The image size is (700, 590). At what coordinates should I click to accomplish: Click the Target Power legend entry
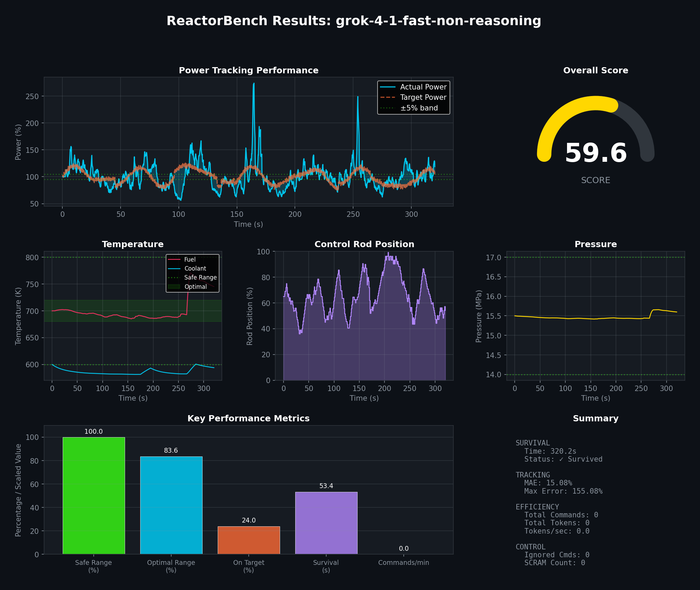423,97
